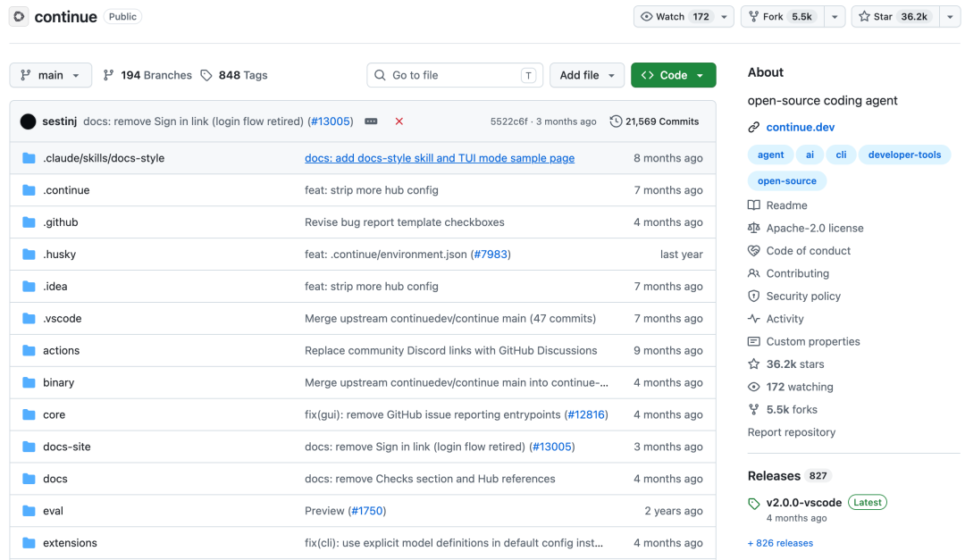Click folder icon next to actions
The height and width of the screenshot is (560, 965).
tap(29, 350)
